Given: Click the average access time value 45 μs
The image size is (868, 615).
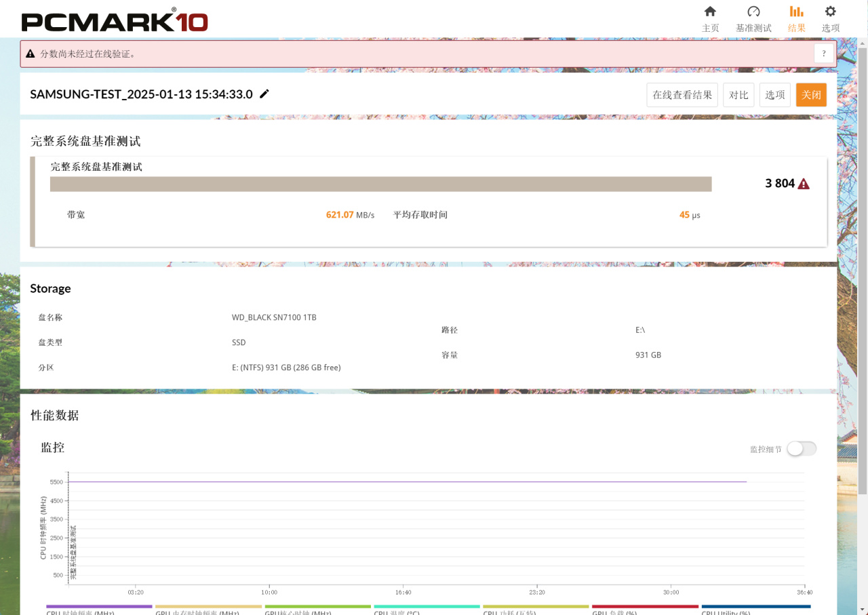Looking at the screenshot, I should (x=690, y=215).
